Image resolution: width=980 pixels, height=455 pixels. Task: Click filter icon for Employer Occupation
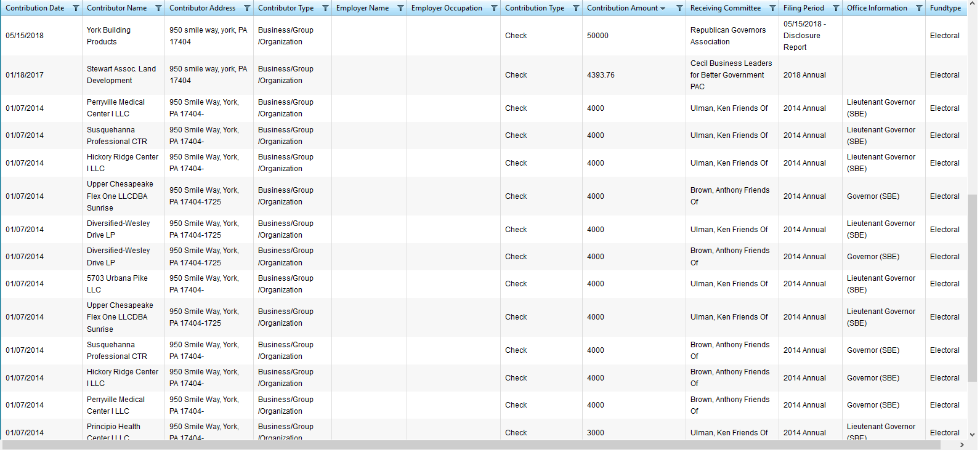point(494,8)
